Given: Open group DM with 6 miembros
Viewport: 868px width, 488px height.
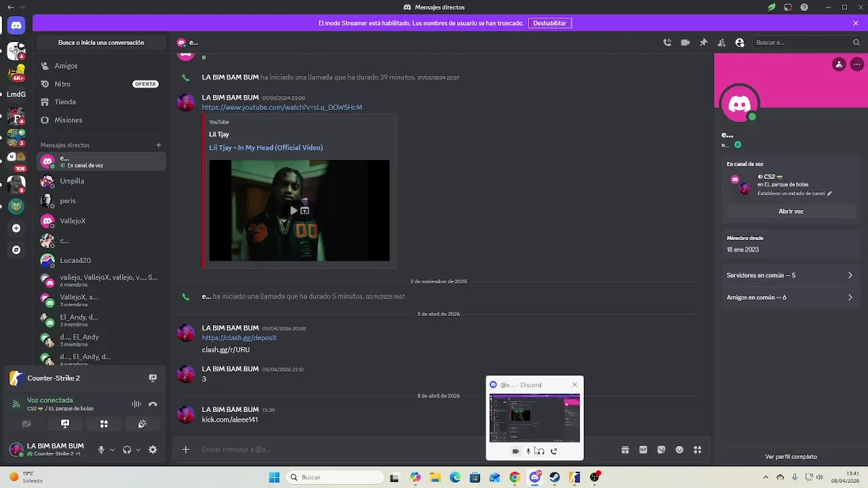Looking at the screenshot, I should click(102, 280).
